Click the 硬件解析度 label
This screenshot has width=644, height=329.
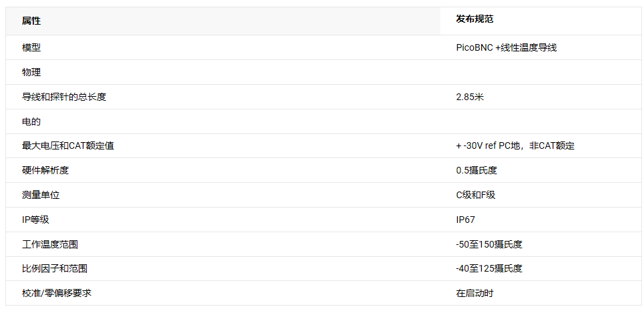click(x=45, y=170)
